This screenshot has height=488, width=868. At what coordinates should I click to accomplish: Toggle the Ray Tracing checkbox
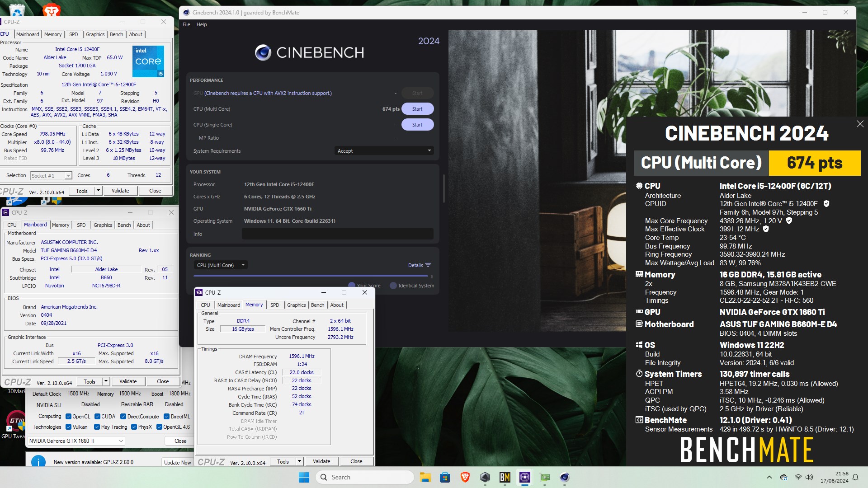pos(97,427)
